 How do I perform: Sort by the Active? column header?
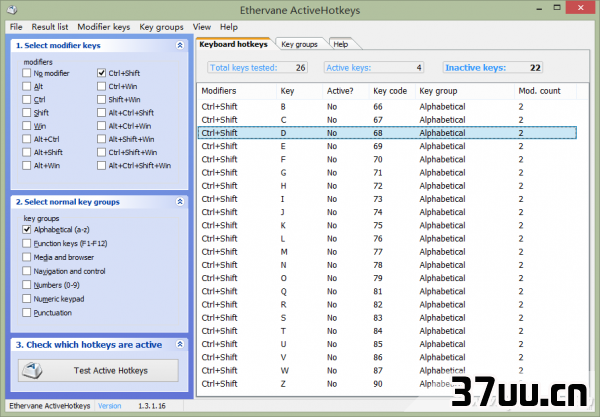point(346,91)
